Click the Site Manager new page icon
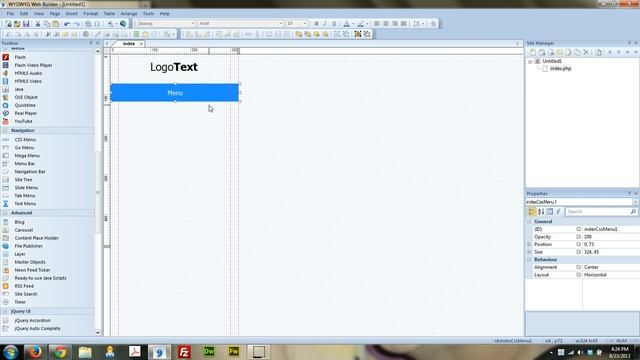 (533, 52)
